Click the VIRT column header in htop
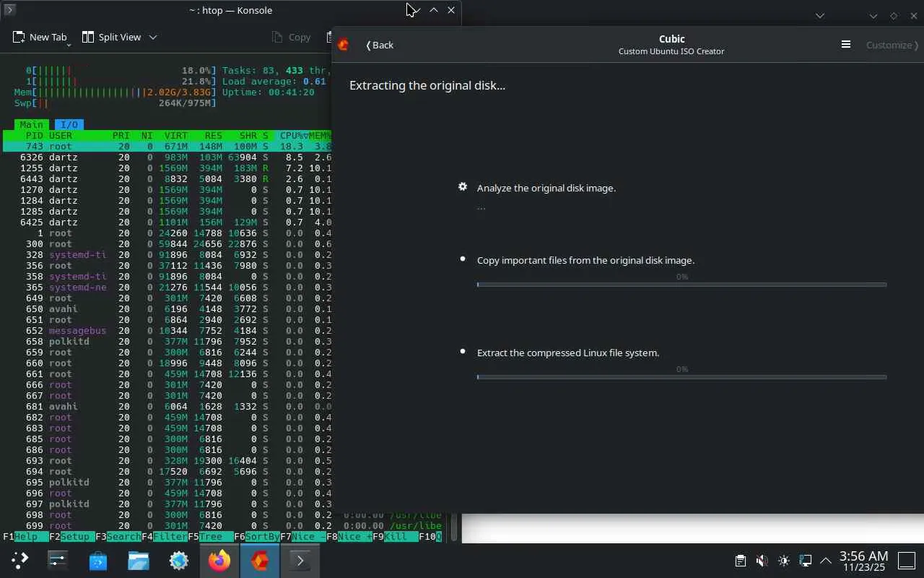Screen dimensions: 924x578 click(176, 135)
